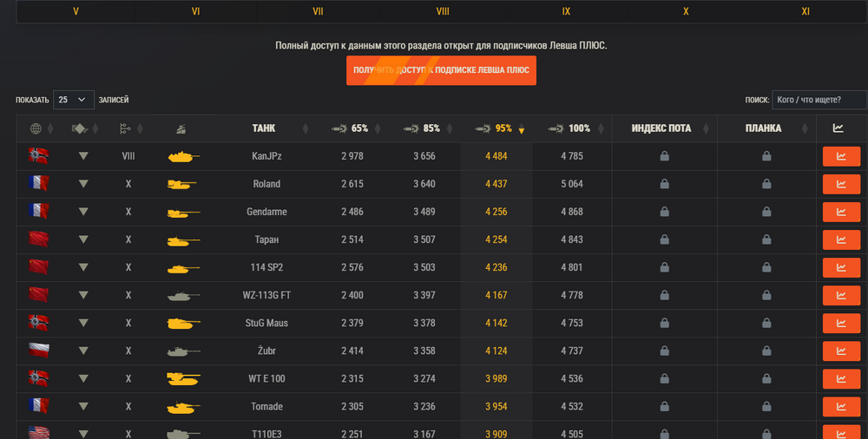This screenshot has height=439, width=868.
Task: Click the Roland tank name
Action: pyautogui.click(x=266, y=184)
